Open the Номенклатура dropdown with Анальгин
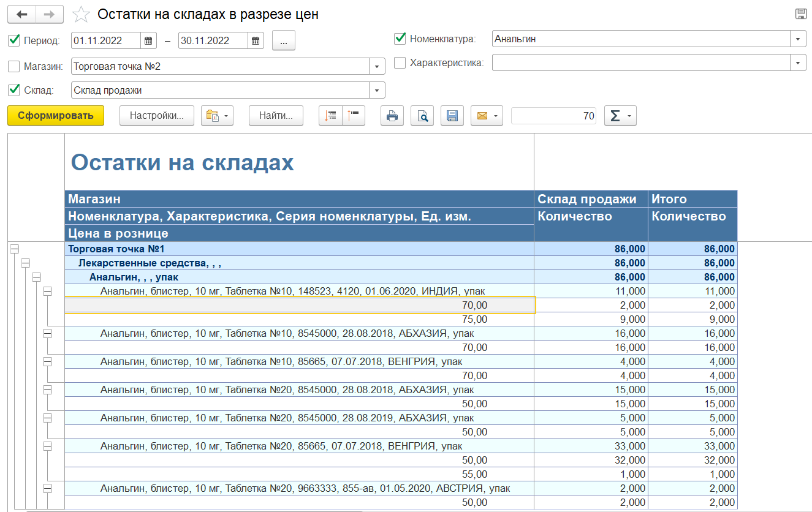The height and width of the screenshot is (512, 812). (x=797, y=39)
